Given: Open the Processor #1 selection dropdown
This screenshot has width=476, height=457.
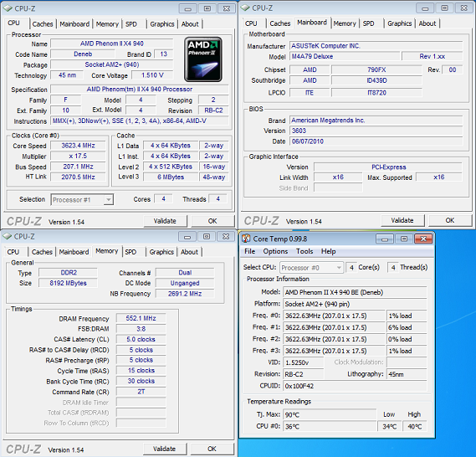Looking at the screenshot, I should coord(82,200).
